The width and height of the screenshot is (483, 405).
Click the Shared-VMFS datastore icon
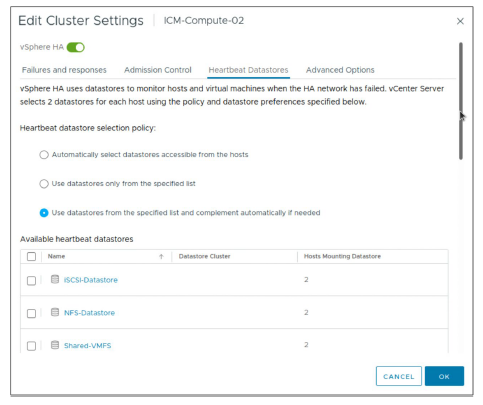[55, 345]
